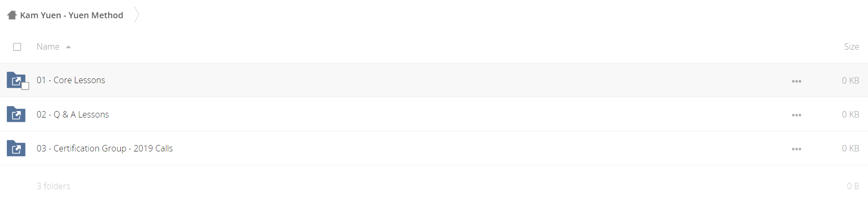Screen dimensions: 868x204
Task: Open more actions for 02 - Q & A Lessons
Action: pyautogui.click(x=796, y=115)
